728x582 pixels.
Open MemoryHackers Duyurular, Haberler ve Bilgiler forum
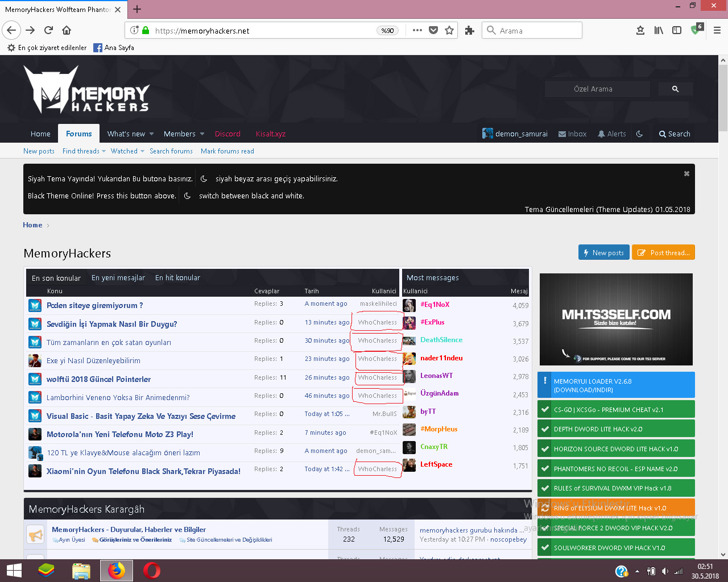pyautogui.click(x=129, y=529)
